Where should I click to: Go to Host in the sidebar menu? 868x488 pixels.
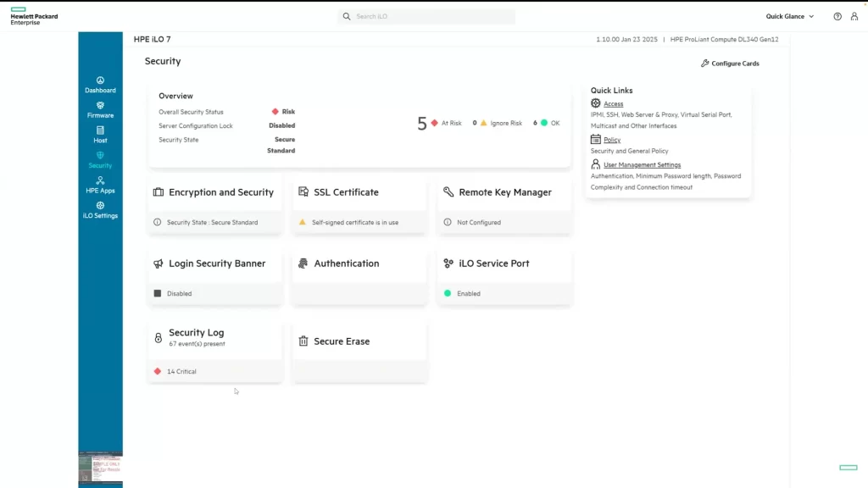100,136
